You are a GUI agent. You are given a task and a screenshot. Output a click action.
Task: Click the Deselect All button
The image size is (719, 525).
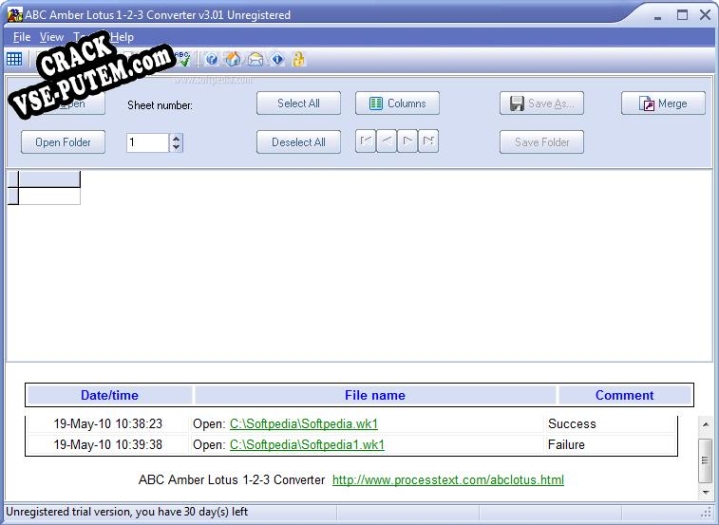(299, 142)
